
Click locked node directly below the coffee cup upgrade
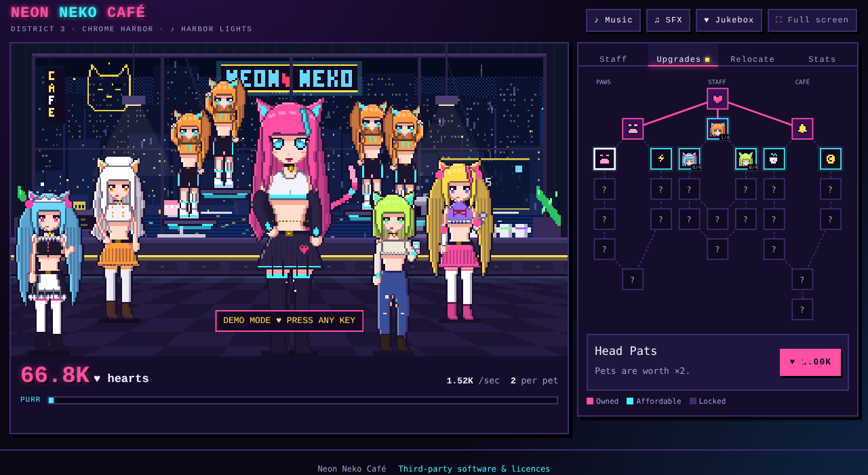pos(774,189)
